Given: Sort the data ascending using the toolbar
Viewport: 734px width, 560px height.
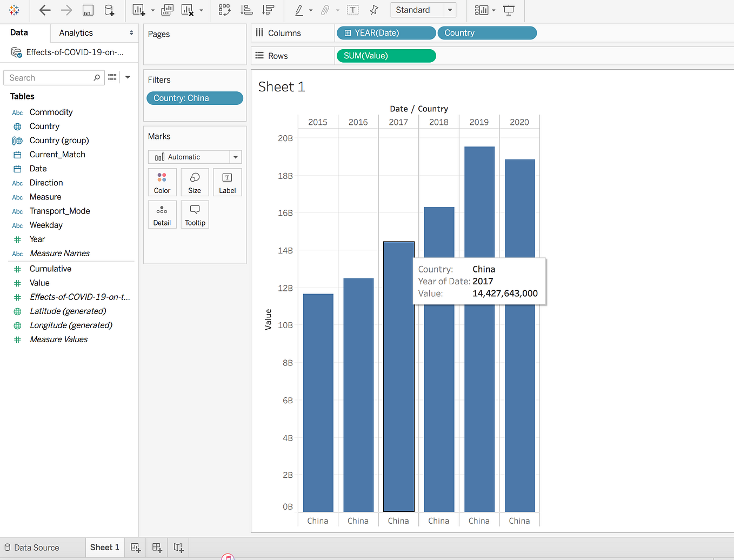Looking at the screenshot, I should 246,10.
